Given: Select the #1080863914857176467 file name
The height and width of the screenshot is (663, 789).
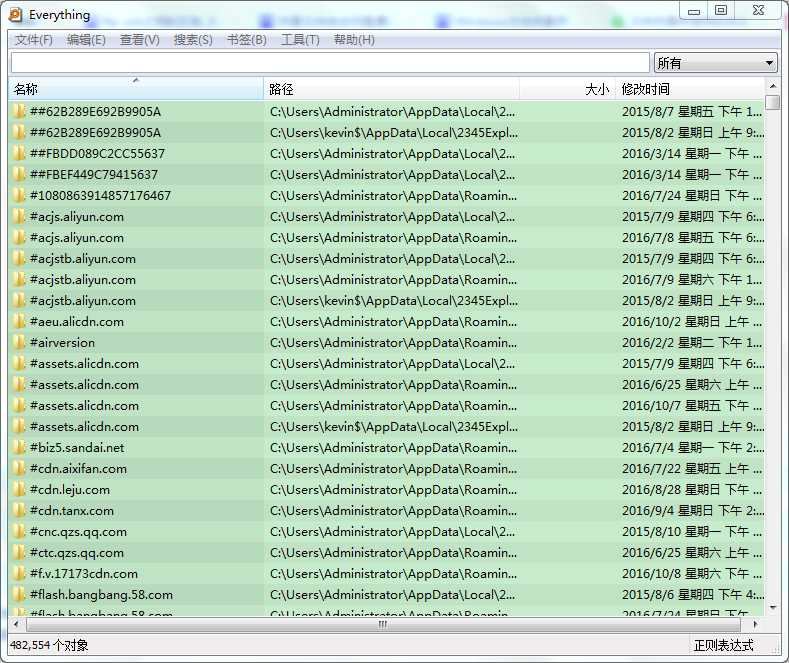Looking at the screenshot, I should point(101,195).
